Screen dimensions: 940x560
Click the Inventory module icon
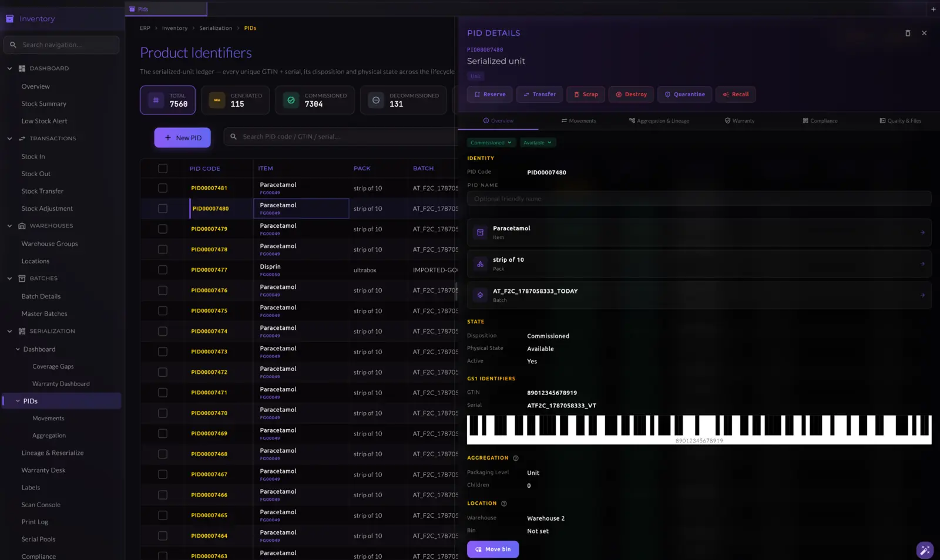pyautogui.click(x=9, y=19)
